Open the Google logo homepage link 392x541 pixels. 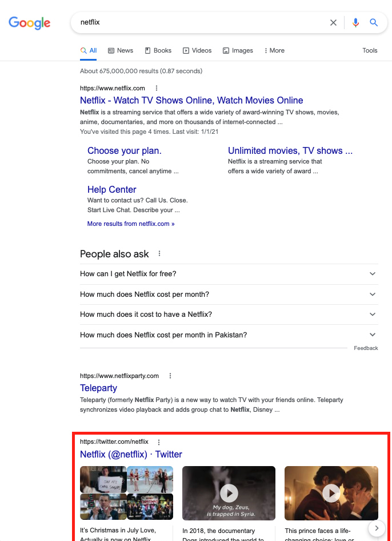coord(29,23)
